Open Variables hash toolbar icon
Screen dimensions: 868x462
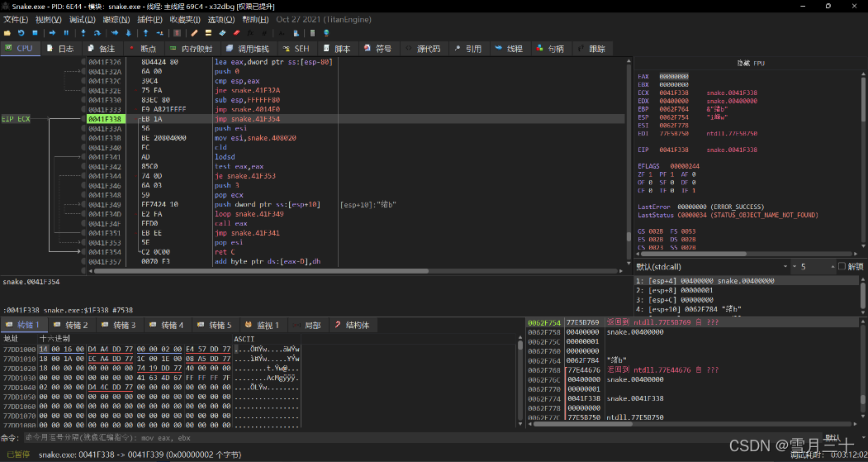[264, 33]
